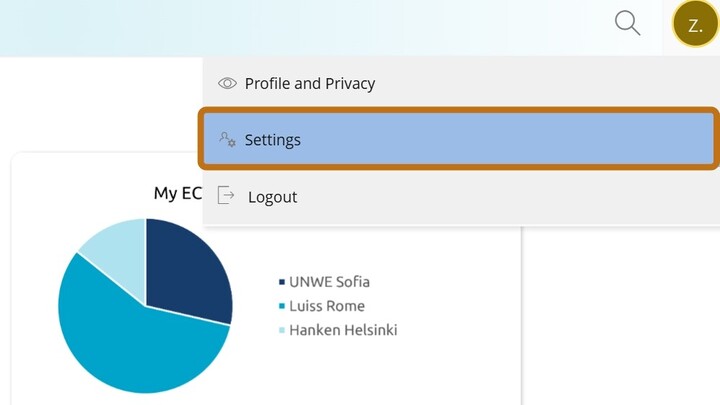Click the empty space below the chart legend
Screen dimensions: 720x405
pos(400,375)
